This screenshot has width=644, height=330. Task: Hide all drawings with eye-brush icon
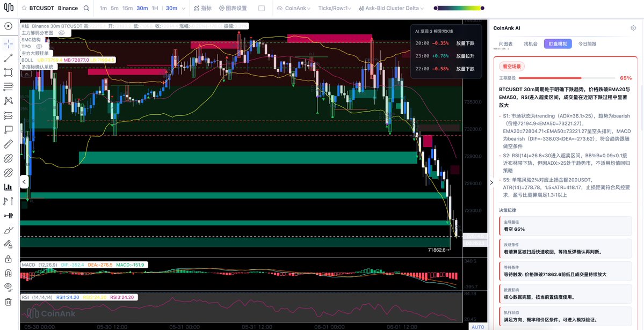point(8,287)
